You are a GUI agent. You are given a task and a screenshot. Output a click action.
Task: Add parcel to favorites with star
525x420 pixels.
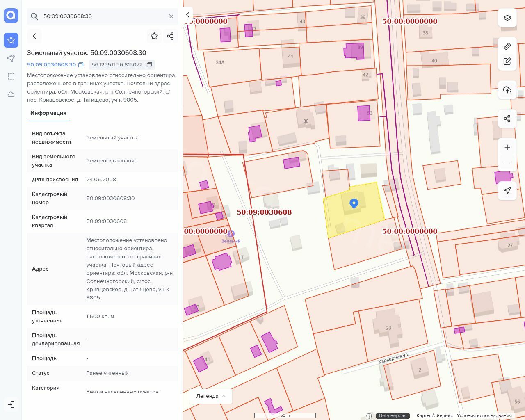tap(154, 36)
